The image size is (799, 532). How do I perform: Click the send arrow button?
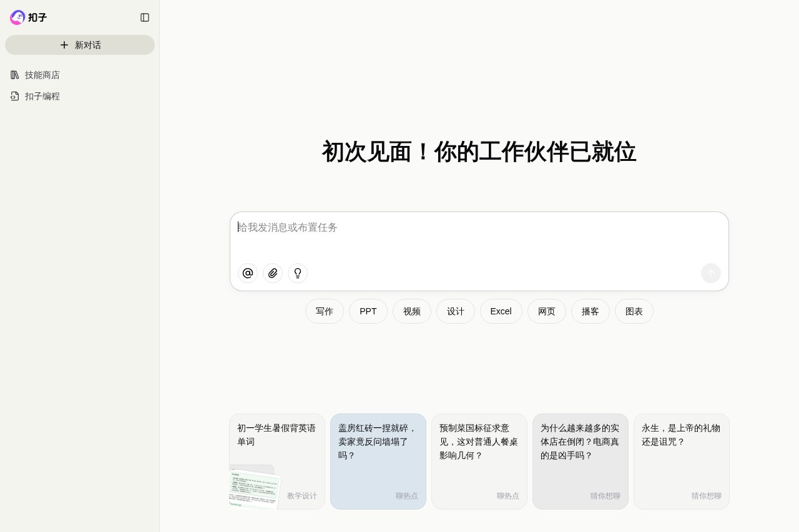click(710, 273)
